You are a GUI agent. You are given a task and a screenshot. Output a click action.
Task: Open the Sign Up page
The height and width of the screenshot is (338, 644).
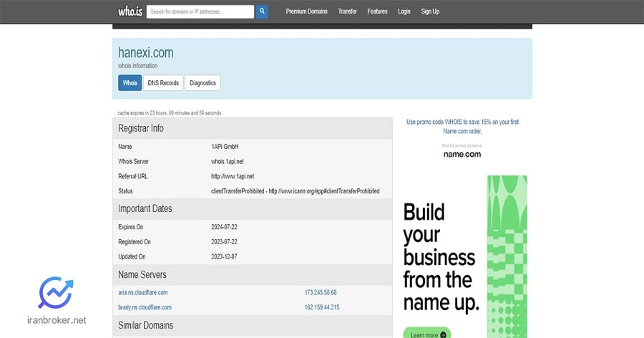[430, 11]
